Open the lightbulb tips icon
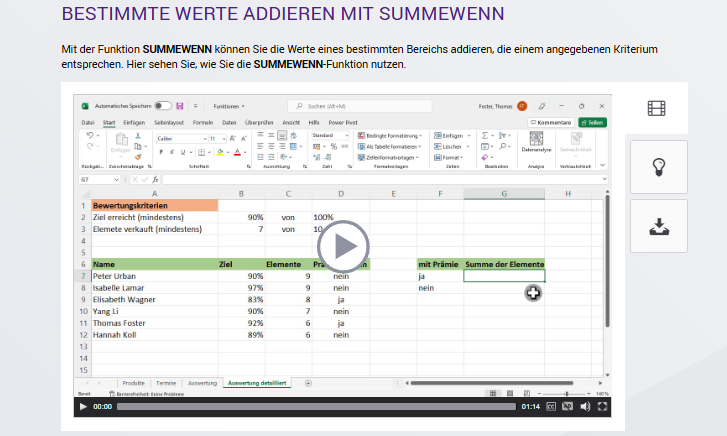Screen dimensions: 727x436 click(x=659, y=167)
